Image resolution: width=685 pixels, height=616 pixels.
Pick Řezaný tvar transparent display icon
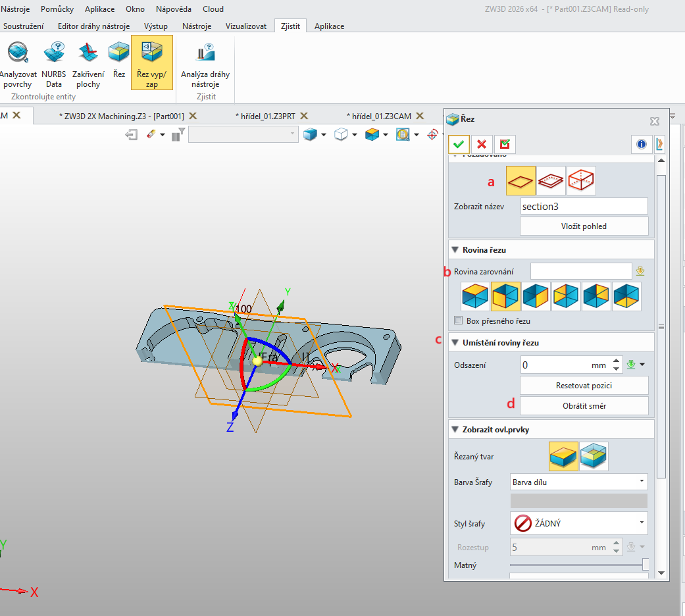[x=594, y=456]
